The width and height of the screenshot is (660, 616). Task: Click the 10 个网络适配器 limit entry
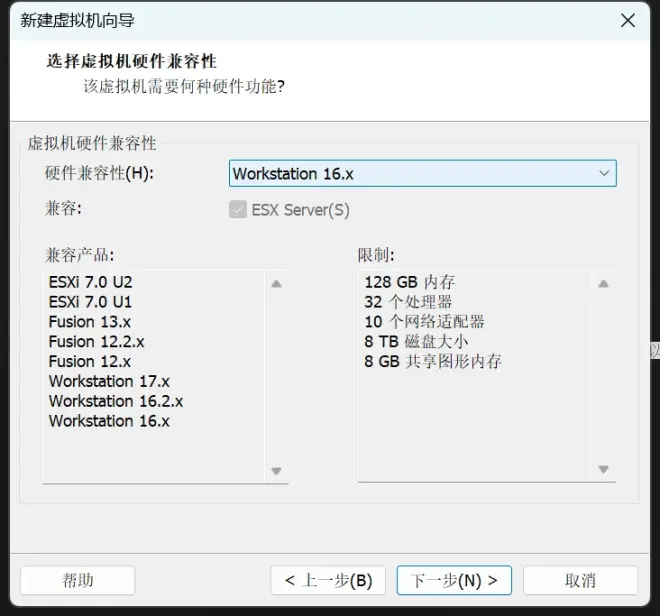coord(424,322)
